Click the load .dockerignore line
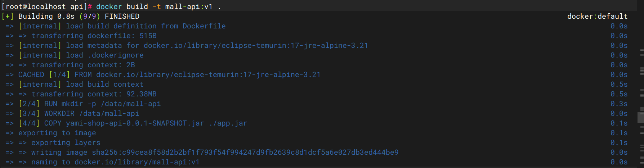The height and width of the screenshot is (168, 644). pyautogui.click(x=81, y=55)
